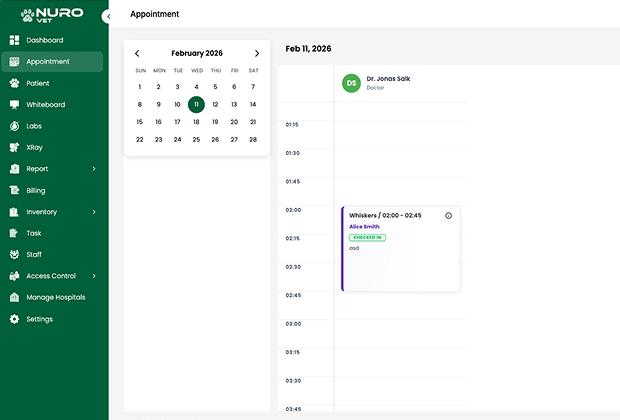The height and width of the screenshot is (420, 620).
Task: Click the DS doctor avatar
Action: pos(351,83)
